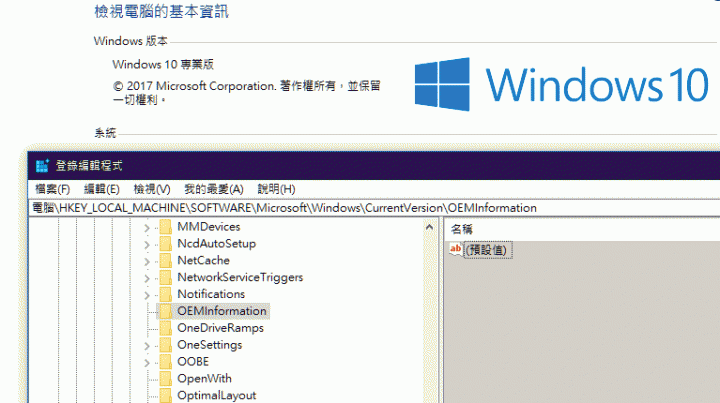Expand the NetworkServiceTriggers key

coord(147,278)
